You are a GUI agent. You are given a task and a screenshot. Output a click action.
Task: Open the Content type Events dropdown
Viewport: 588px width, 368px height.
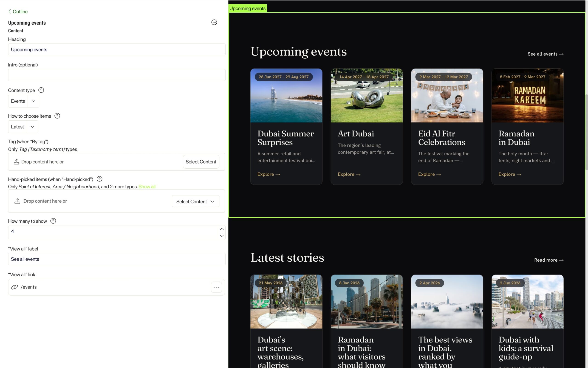tap(24, 101)
